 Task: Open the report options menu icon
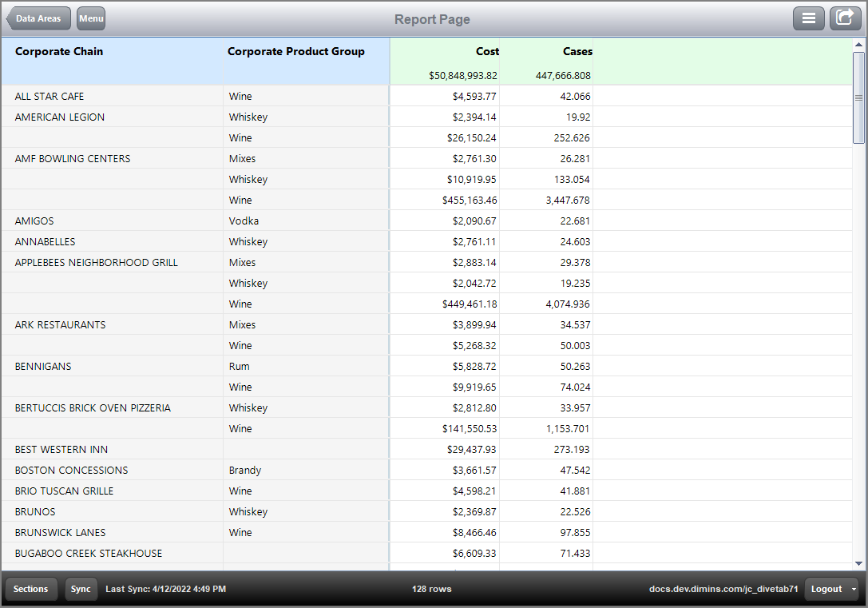tap(809, 18)
